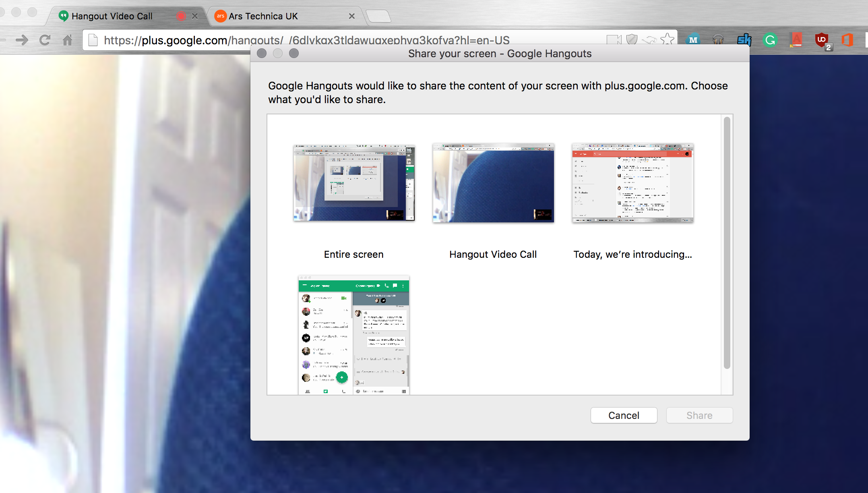Close the Share your screen dialog window
This screenshot has width=868, height=493.
(262, 53)
